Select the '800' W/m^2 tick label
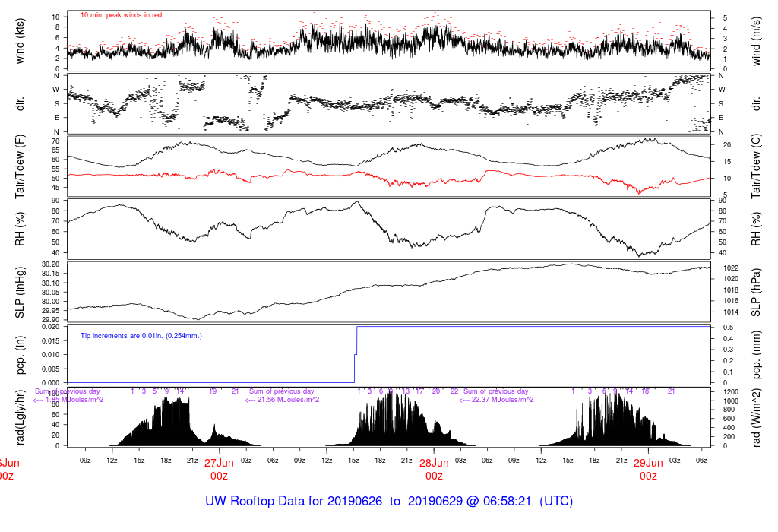 pyautogui.click(x=729, y=410)
